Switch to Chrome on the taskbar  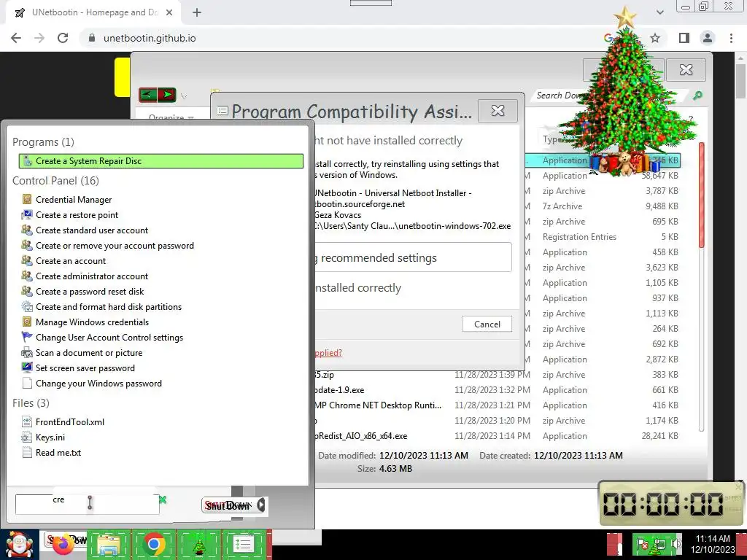pyautogui.click(x=153, y=545)
